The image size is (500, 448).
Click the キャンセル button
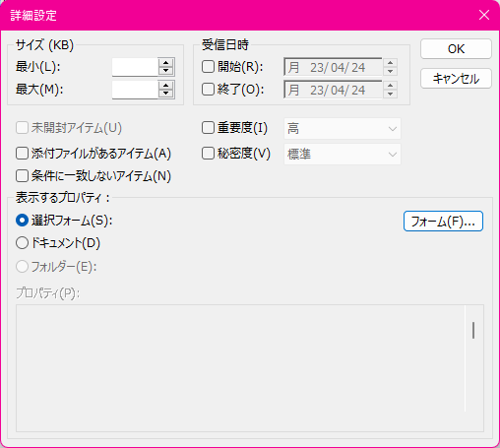click(456, 79)
